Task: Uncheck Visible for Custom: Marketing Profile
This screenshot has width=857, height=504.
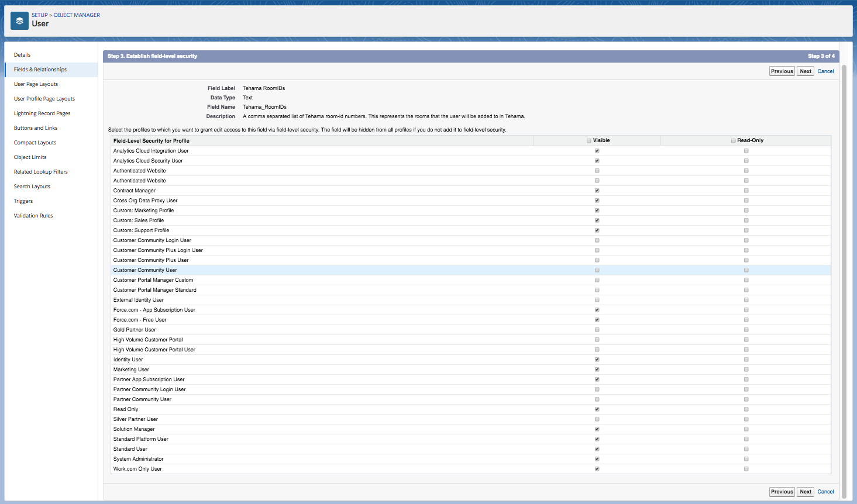Action: [597, 210]
